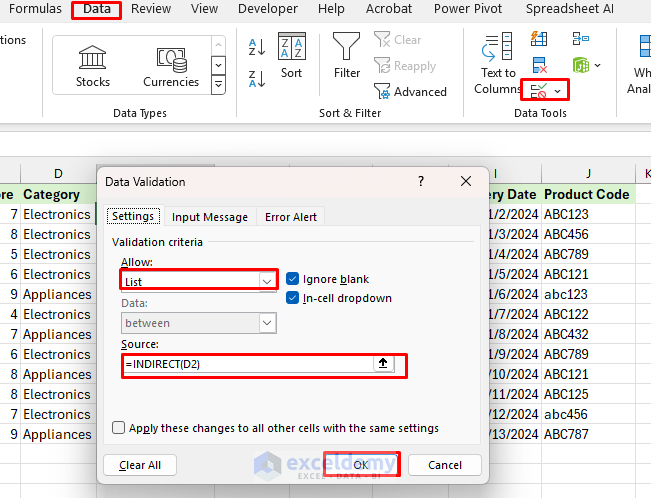Image resolution: width=651 pixels, height=498 pixels.
Task: Switch to the Input Message tab
Action: [210, 217]
